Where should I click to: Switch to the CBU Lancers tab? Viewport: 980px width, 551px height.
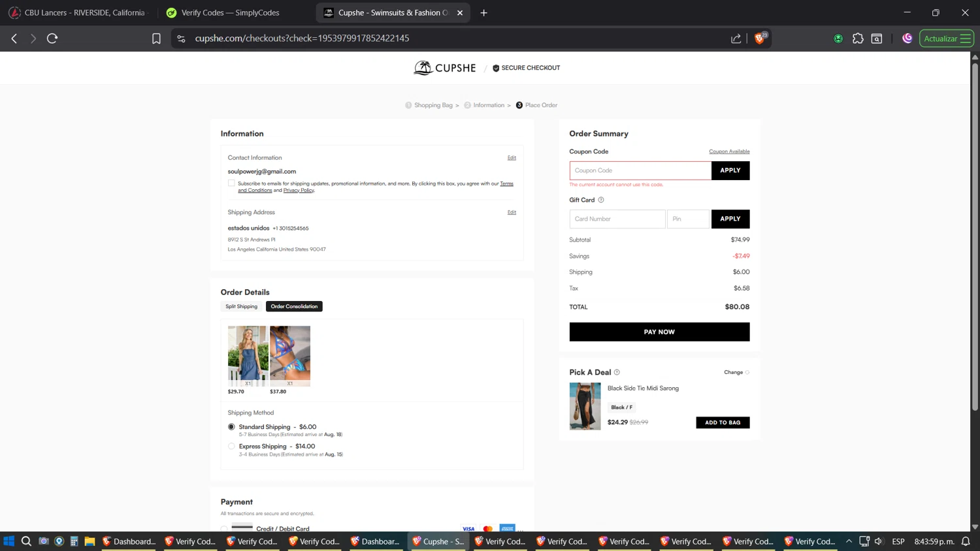tap(77, 12)
